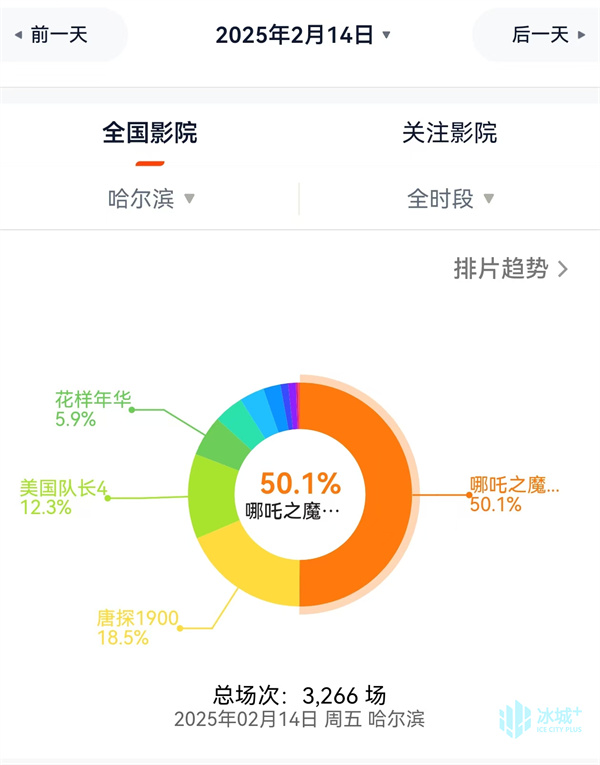600x765 pixels.
Task: Click the 花样年华 5.9% label
Action: [x=93, y=409]
